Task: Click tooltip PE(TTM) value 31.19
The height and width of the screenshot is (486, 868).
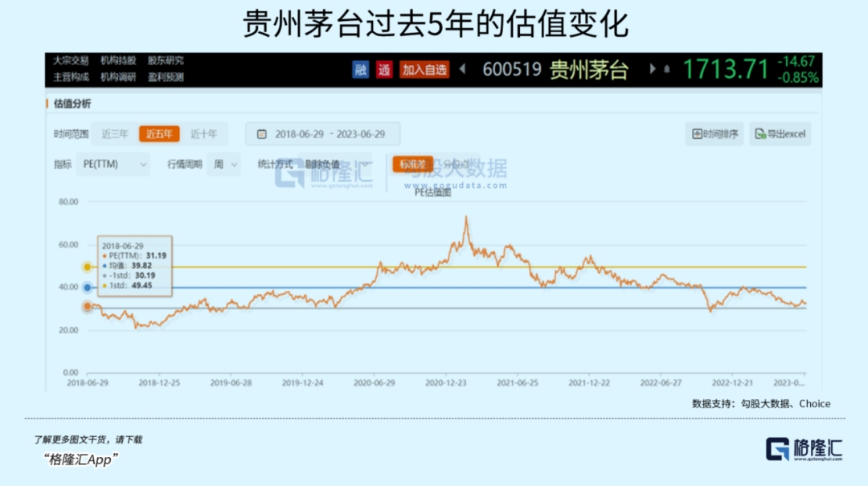Action: 156,255
